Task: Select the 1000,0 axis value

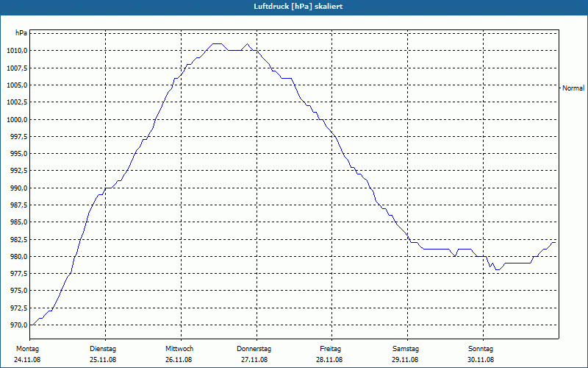Action: 17,119
